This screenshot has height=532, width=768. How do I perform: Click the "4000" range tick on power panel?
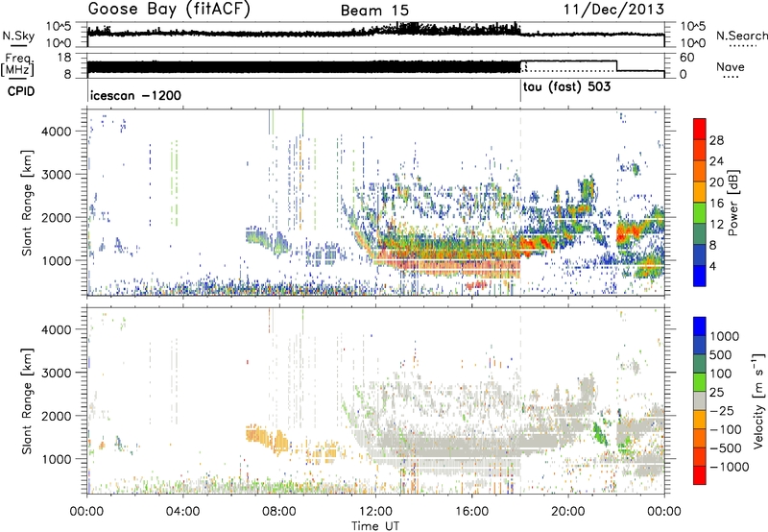point(57,132)
